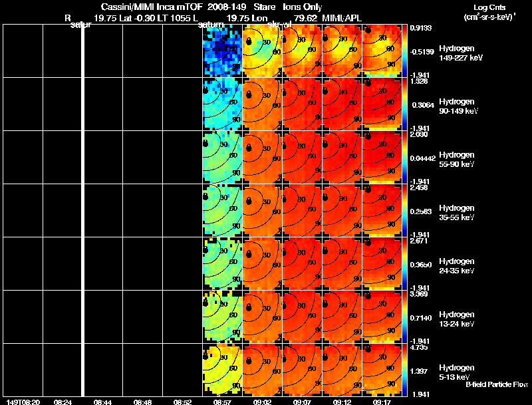Select the 'MIMI/APL' text in the header
The height and width of the screenshot is (405, 532).
coord(342,18)
